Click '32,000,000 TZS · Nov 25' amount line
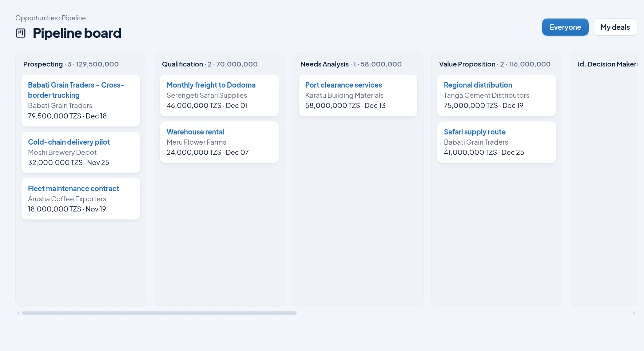The width and height of the screenshot is (644, 351). (68, 162)
